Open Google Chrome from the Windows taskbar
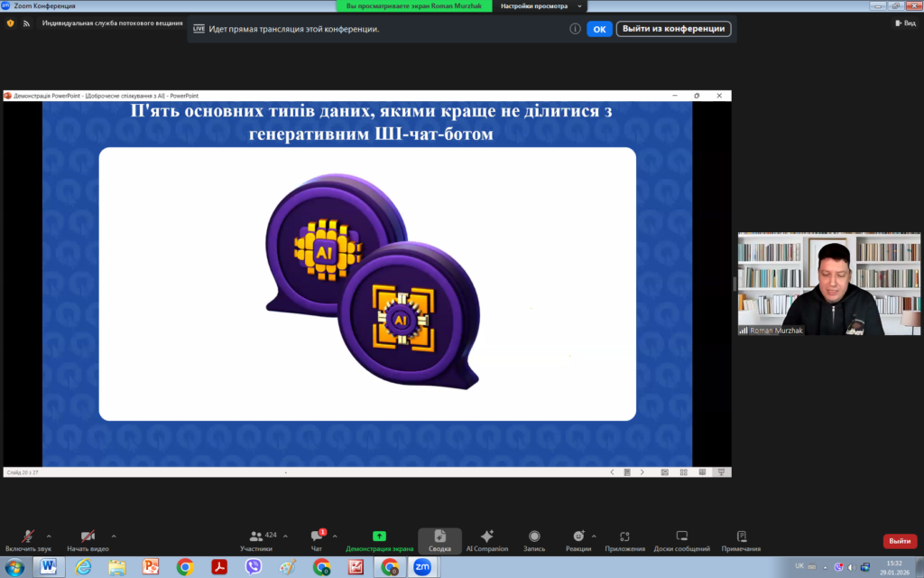 point(185,567)
